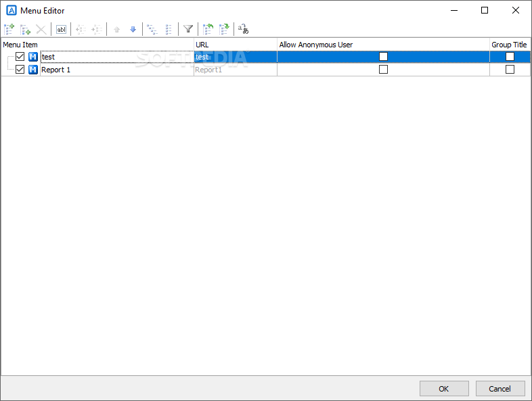Expand all menu tree nodes
The image size is (532, 401).
(x=152, y=29)
